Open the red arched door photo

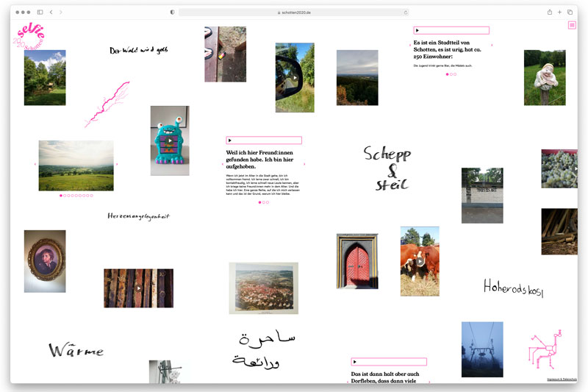(357, 261)
